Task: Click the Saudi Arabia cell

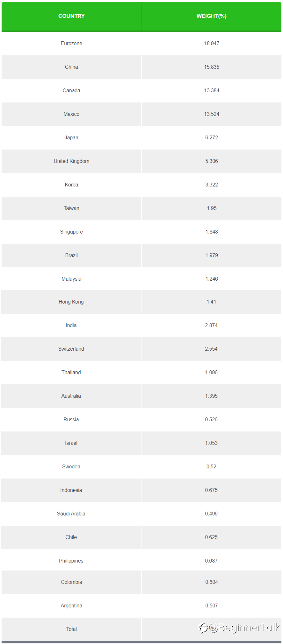Action: [x=71, y=514]
